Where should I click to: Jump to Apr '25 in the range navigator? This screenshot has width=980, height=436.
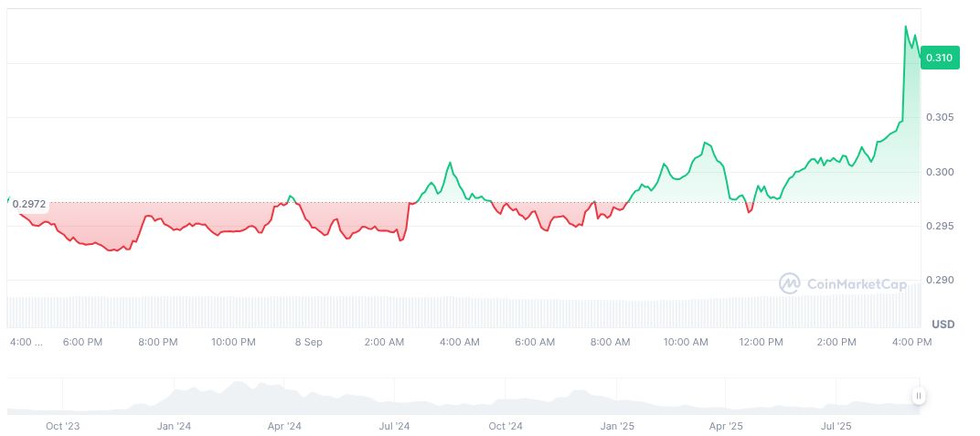point(727,426)
